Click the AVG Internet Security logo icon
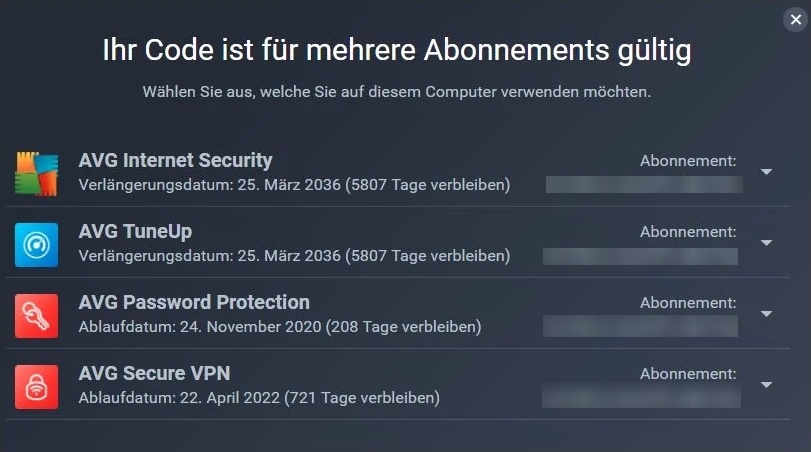811x452 pixels. pyautogui.click(x=37, y=173)
